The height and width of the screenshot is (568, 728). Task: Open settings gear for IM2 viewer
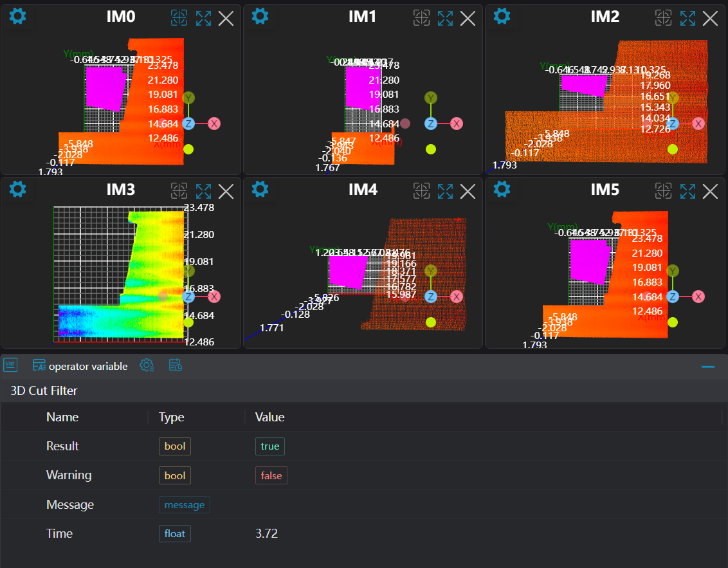tap(502, 16)
